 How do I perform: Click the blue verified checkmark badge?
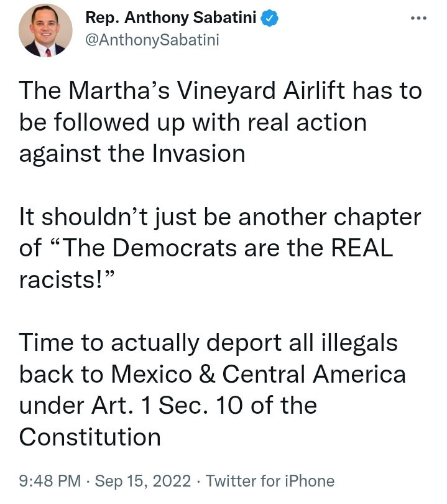pyautogui.click(x=268, y=19)
